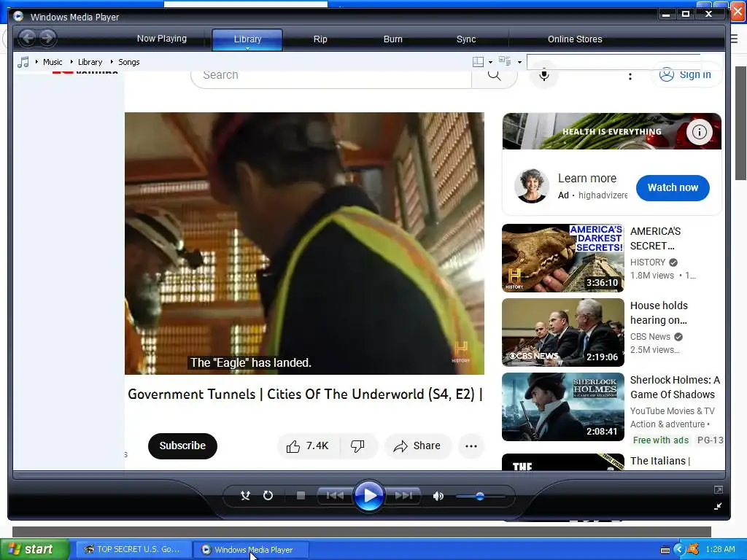Screen dimensions: 747x560
Task: Open the Online Stores tab
Action: pos(575,39)
